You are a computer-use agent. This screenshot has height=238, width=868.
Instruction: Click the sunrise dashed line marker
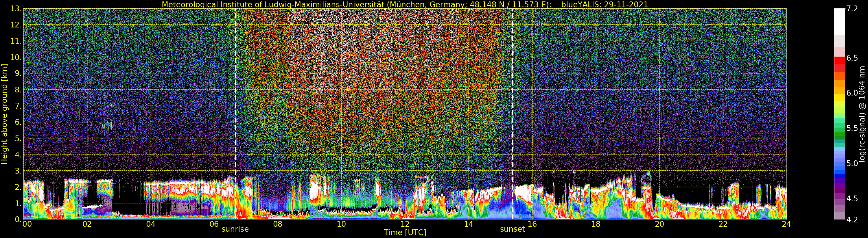coord(235,114)
